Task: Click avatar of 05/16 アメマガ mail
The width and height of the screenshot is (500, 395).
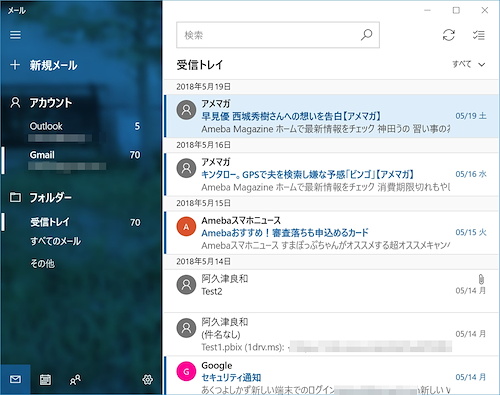Action: (x=186, y=168)
